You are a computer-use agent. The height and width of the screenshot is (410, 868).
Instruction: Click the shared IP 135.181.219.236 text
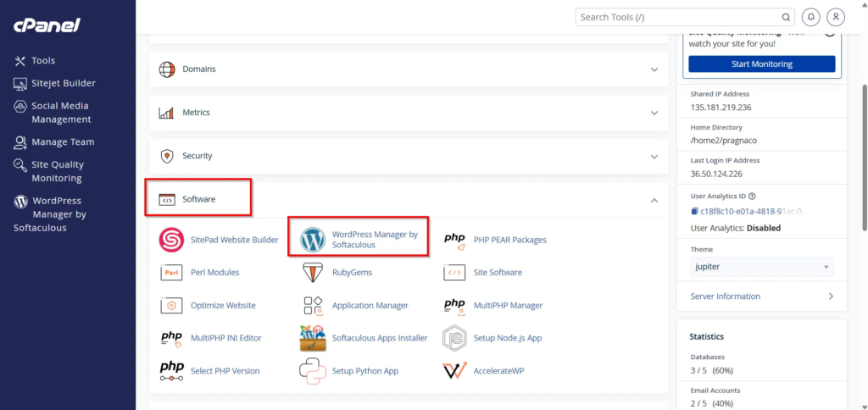721,108
